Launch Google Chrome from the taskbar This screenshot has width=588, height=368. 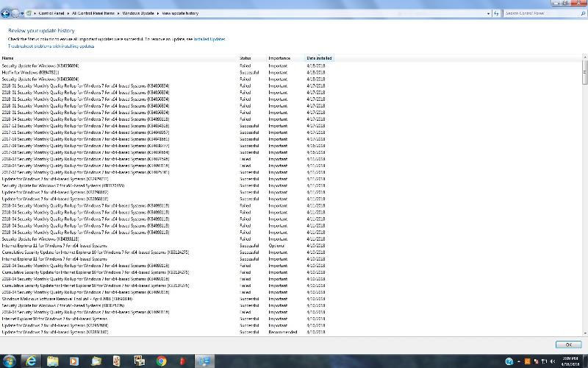tap(161, 361)
